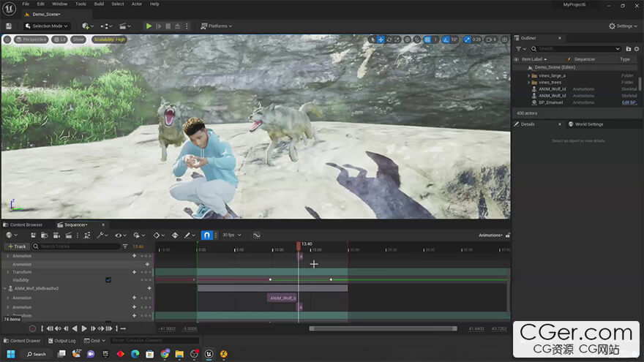Open the Window menu

pyautogui.click(x=59, y=4)
